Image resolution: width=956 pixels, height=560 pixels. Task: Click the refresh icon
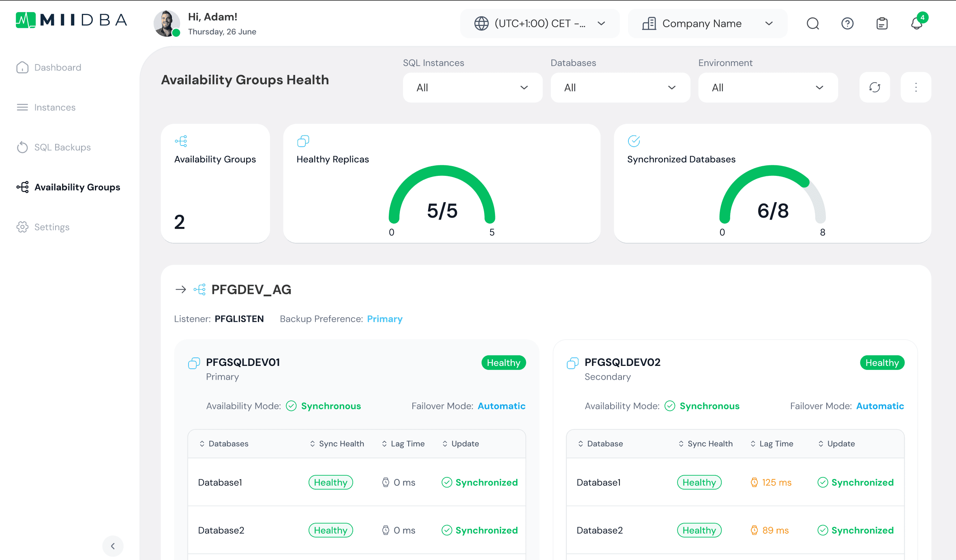[875, 88]
